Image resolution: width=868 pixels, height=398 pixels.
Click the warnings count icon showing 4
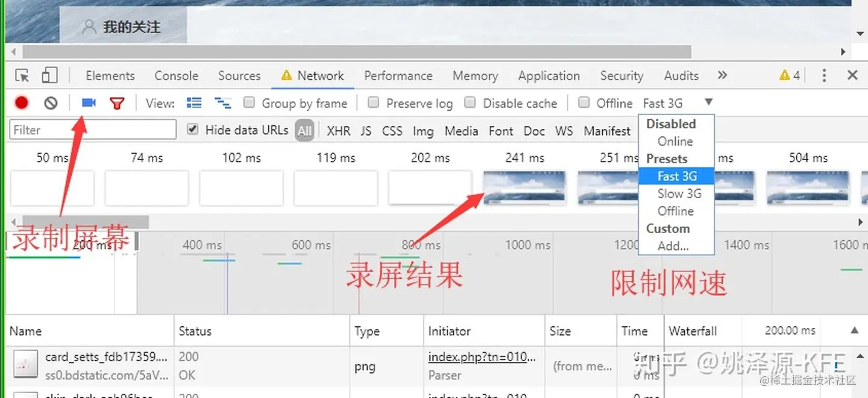pos(790,76)
